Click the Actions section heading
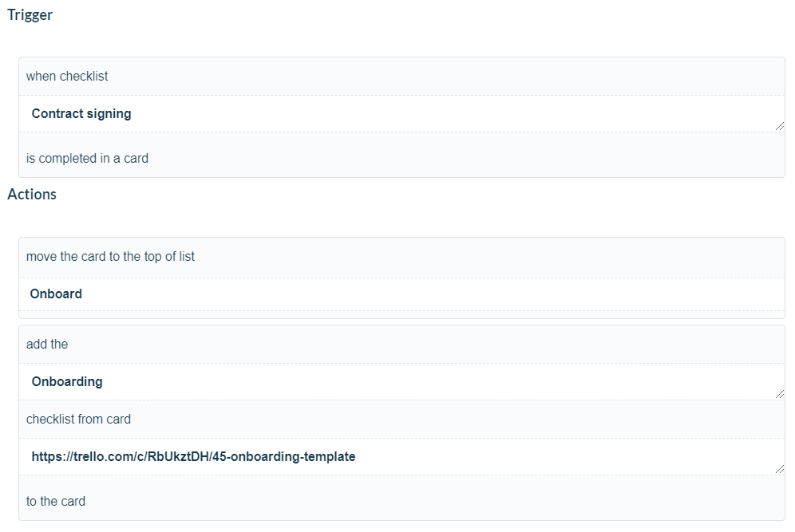 coord(32,194)
